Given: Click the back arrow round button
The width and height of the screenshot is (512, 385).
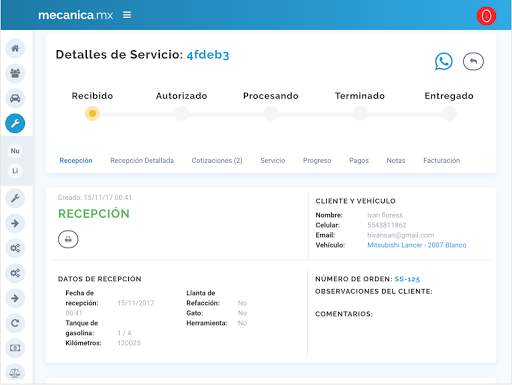Looking at the screenshot, I should (x=473, y=61).
